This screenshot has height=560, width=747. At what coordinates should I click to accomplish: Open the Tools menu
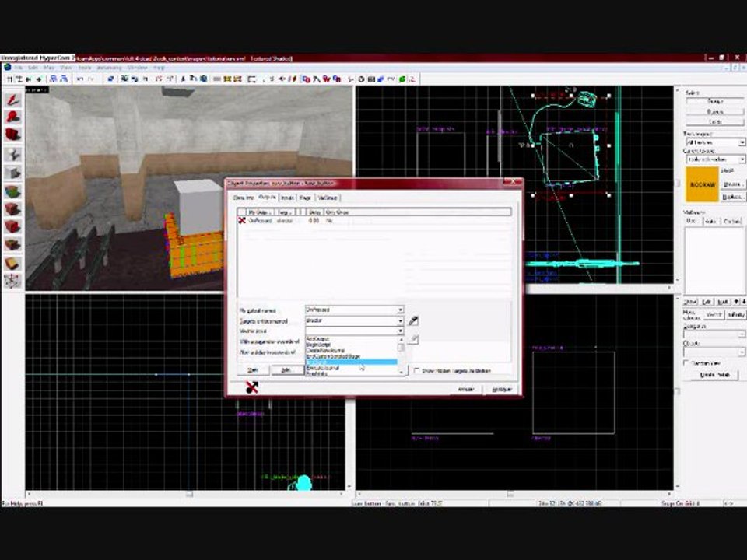pyautogui.click(x=84, y=68)
